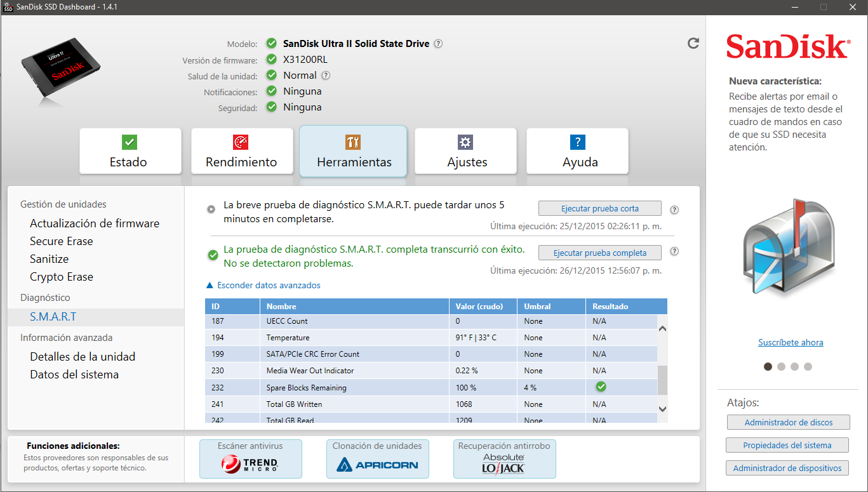The height and width of the screenshot is (492, 868).
Task: Click SanDisk app icon in title bar
Action: (8, 7)
